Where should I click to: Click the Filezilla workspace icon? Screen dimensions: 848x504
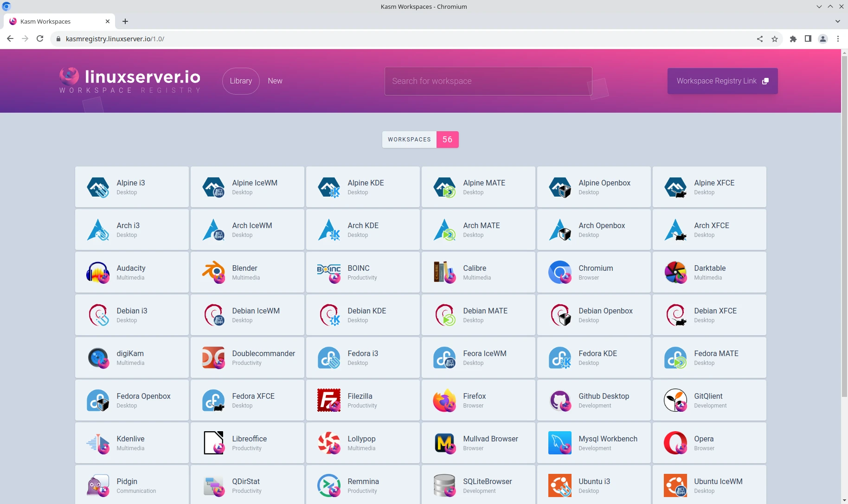click(329, 400)
